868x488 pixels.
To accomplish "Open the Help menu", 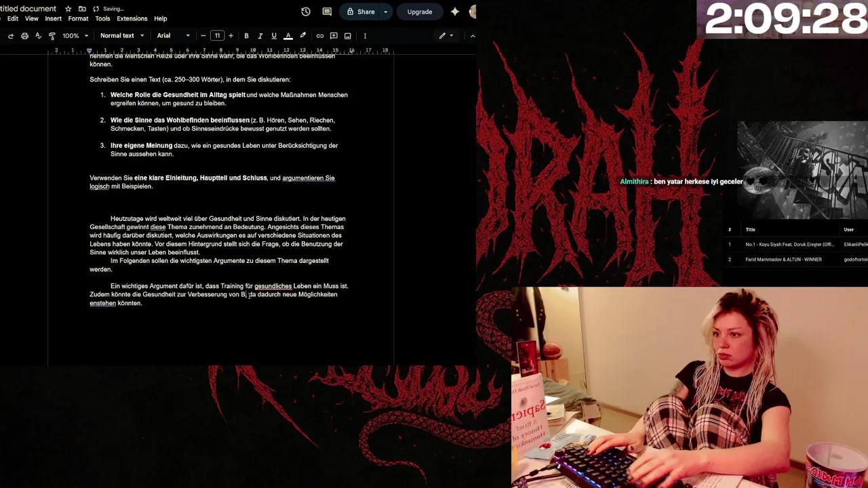I will click(x=160, y=19).
